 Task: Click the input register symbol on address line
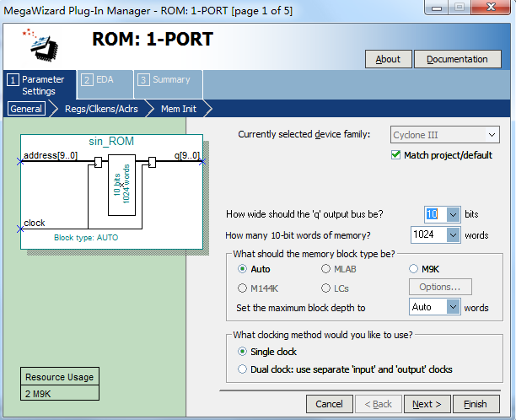point(98,162)
